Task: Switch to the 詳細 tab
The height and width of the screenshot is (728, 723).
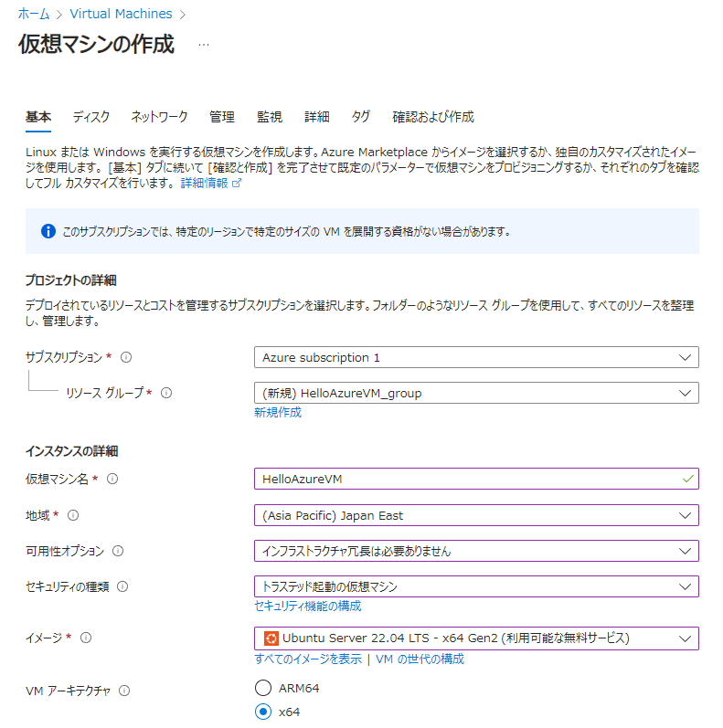Action: (317, 117)
